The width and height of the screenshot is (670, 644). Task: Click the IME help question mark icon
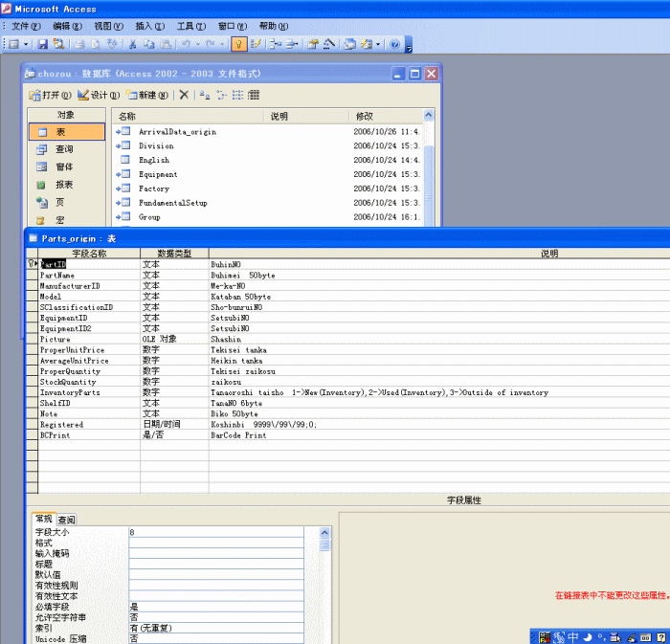[x=662, y=637]
